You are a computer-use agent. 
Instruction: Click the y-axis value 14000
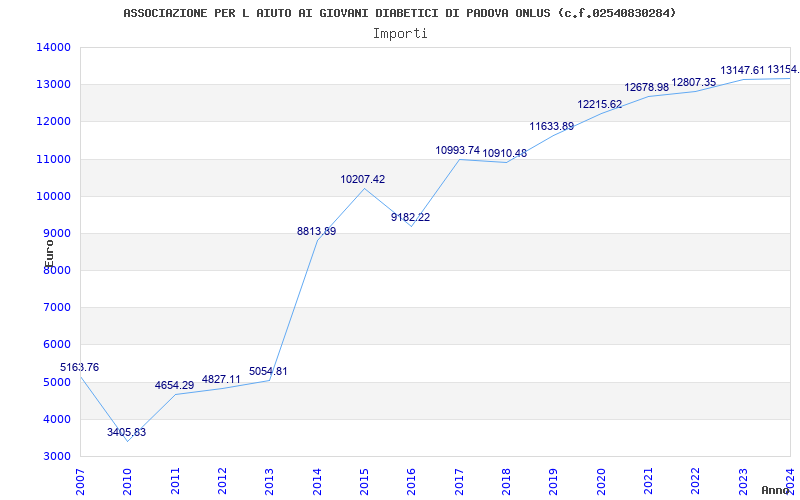53,47
